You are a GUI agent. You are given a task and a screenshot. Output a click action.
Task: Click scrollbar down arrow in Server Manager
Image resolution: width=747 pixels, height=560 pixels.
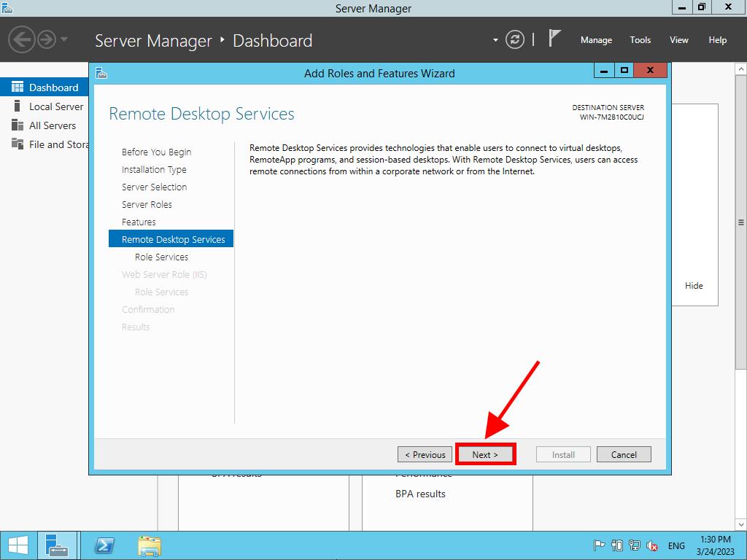pos(741,525)
